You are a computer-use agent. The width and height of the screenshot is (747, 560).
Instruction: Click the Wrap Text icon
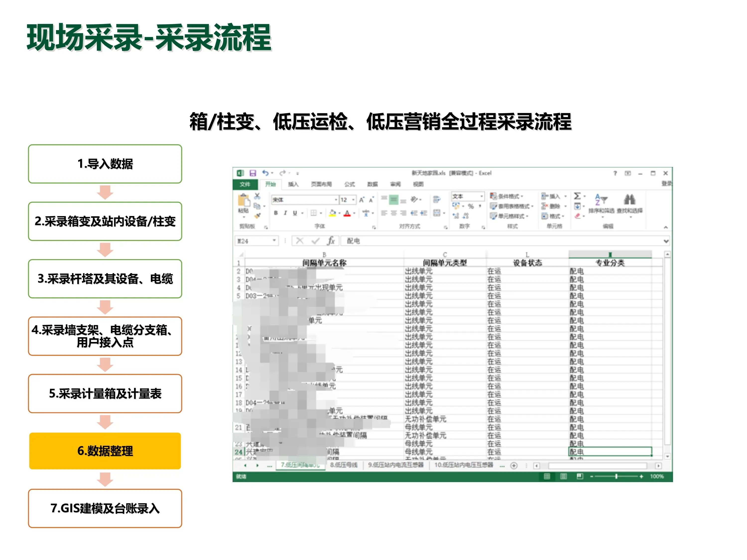tap(437, 200)
